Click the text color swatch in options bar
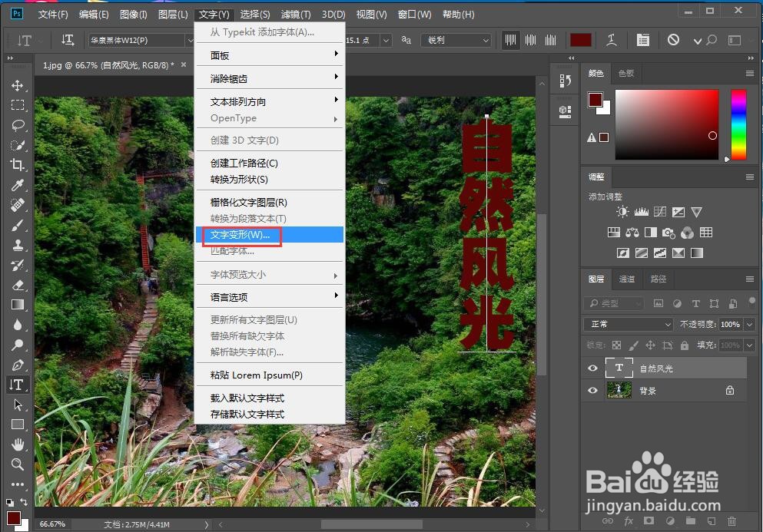The image size is (763, 532). pos(580,39)
